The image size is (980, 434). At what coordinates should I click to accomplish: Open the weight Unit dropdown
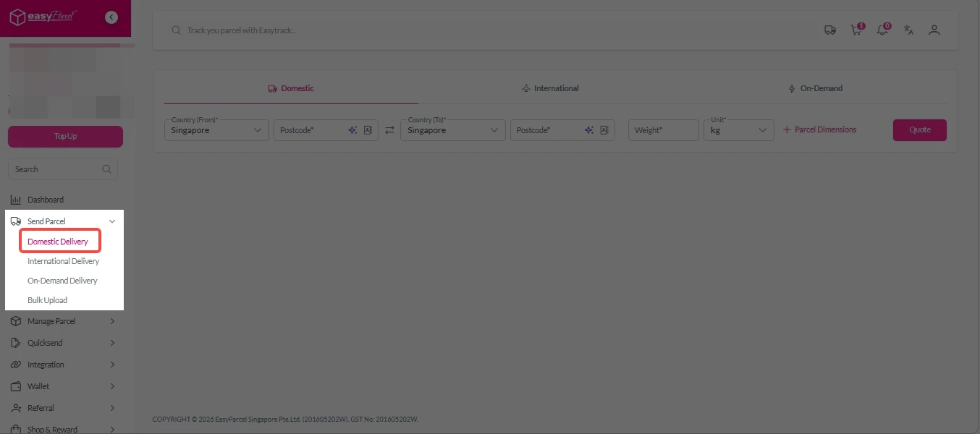[738, 130]
